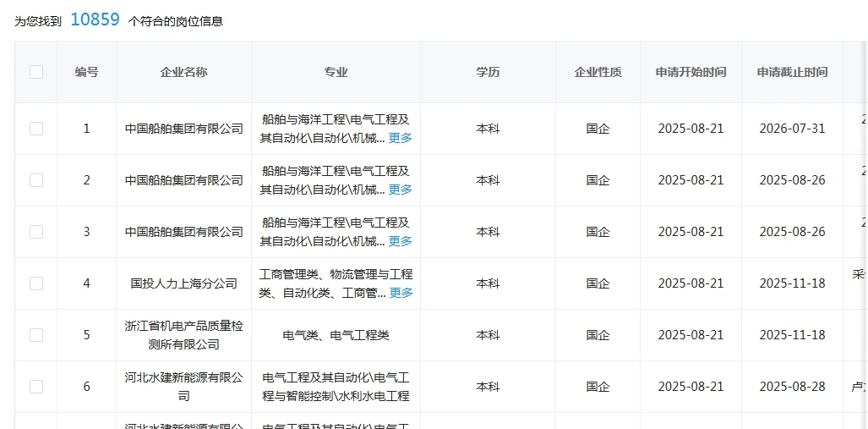Screen dimensions: 868x429
Task: Click deadline 2025-08-28 in row 6
Action: click(x=792, y=387)
